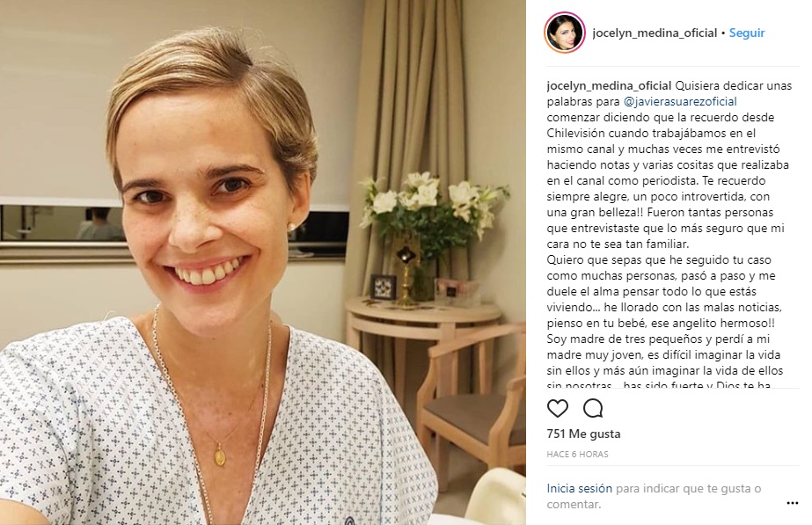Like the post with the heart icon
Image resolution: width=812 pixels, height=525 pixels.
click(557, 409)
